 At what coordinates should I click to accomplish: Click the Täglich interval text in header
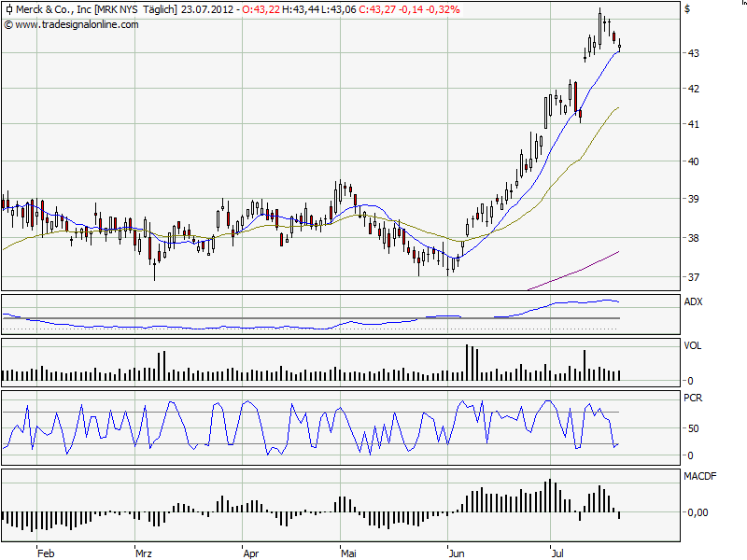tap(160, 9)
